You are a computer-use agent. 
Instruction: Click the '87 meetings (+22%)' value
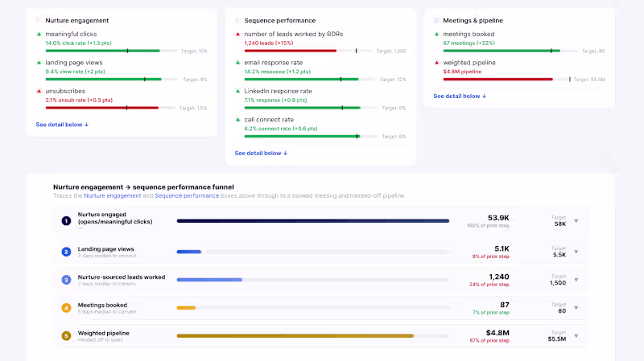tap(469, 43)
